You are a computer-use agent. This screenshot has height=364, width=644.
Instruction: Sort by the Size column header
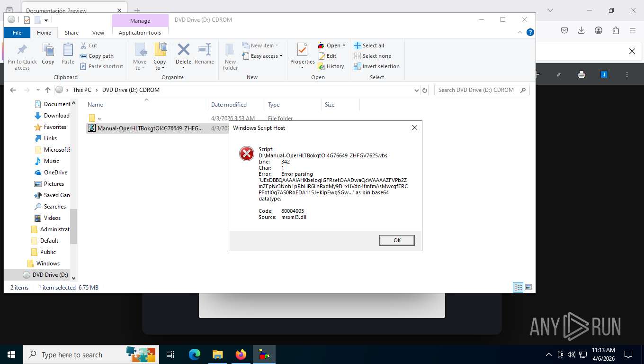tap(340, 105)
